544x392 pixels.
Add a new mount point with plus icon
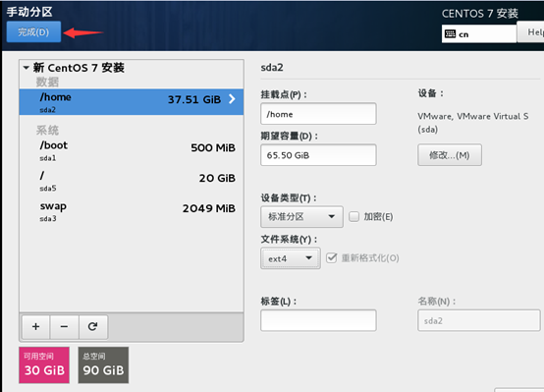35,327
